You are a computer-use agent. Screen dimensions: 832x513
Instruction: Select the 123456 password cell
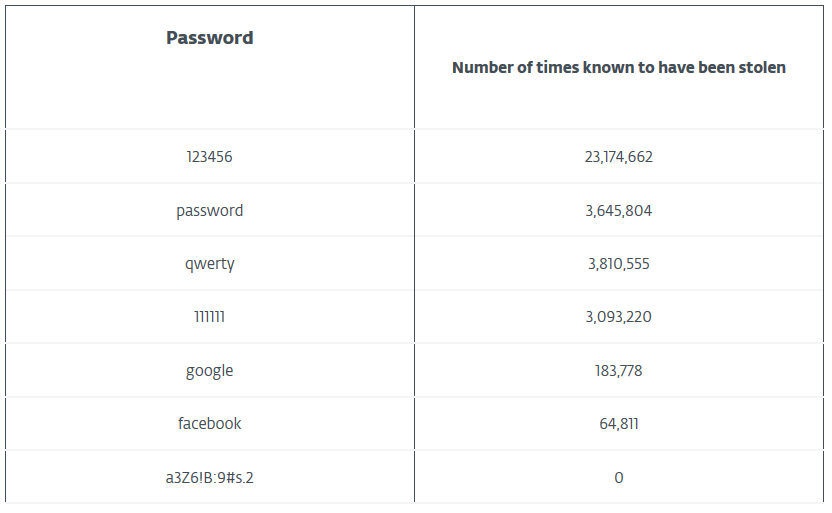[x=209, y=157]
